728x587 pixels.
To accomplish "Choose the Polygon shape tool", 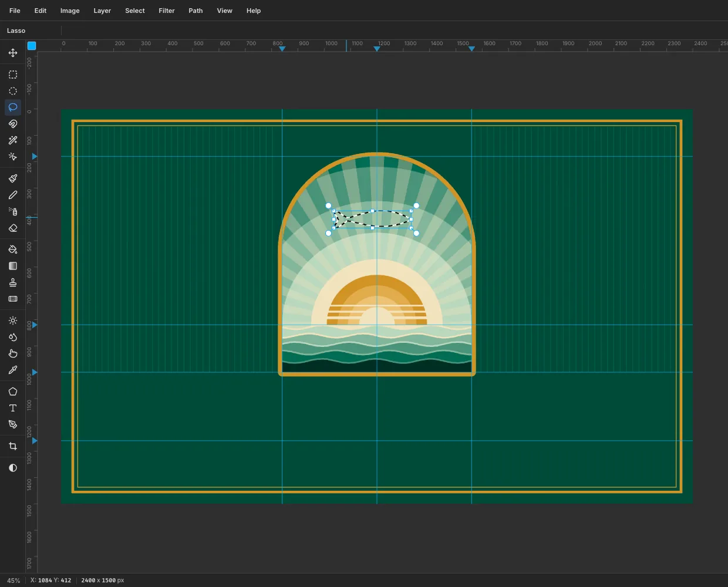I will [x=13, y=392].
